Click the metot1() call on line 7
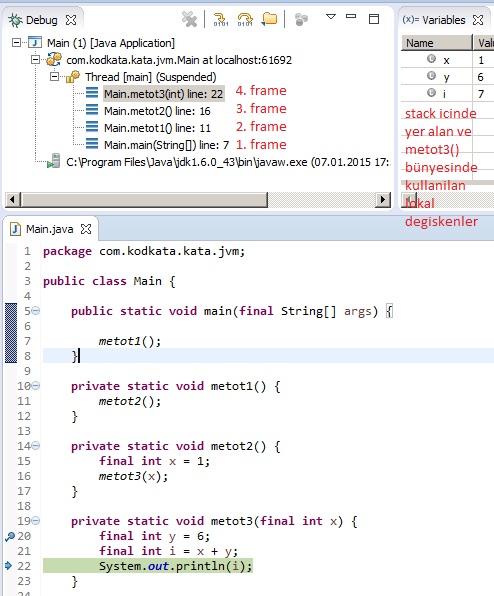The width and height of the screenshot is (494, 596). tap(130, 341)
